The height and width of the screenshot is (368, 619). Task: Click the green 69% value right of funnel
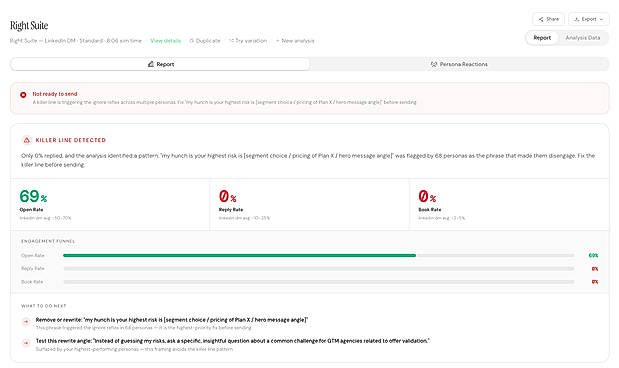pyautogui.click(x=593, y=255)
